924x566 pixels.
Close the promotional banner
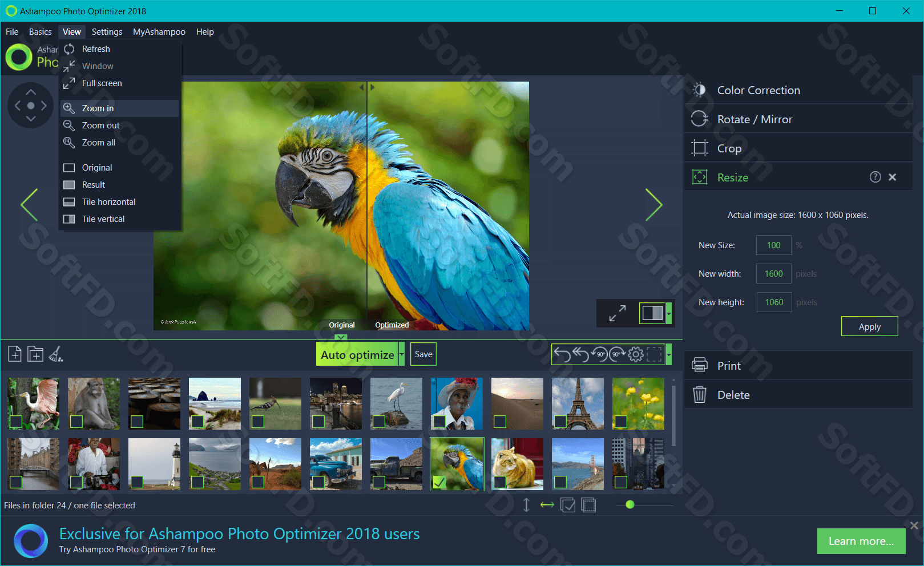pyautogui.click(x=914, y=525)
